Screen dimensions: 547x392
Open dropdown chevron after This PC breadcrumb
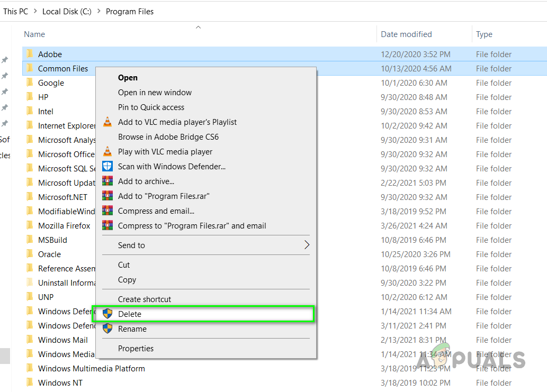[x=35, y=11]
